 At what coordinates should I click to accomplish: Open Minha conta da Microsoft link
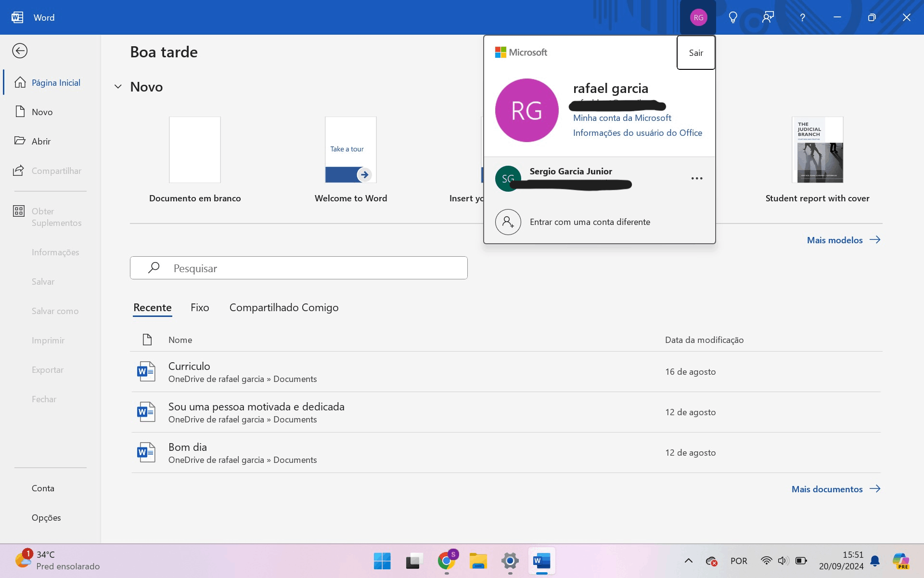(622, 118)
